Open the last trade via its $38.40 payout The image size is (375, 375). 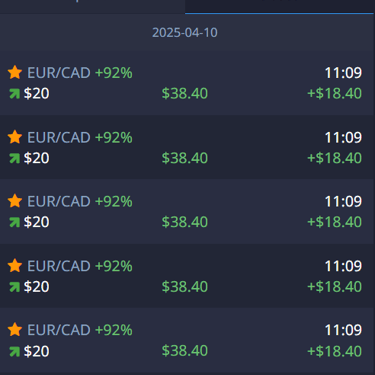click(185, 351)
